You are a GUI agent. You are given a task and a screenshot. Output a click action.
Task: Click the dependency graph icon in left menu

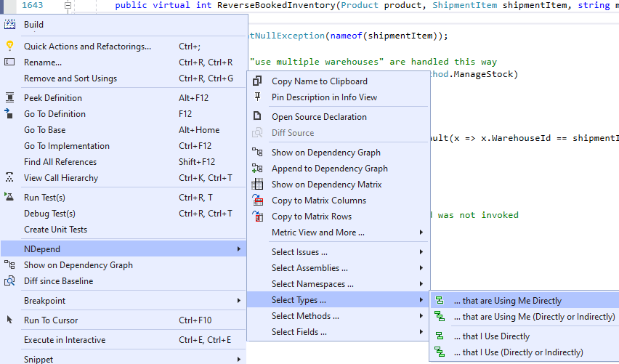(9, 264)
